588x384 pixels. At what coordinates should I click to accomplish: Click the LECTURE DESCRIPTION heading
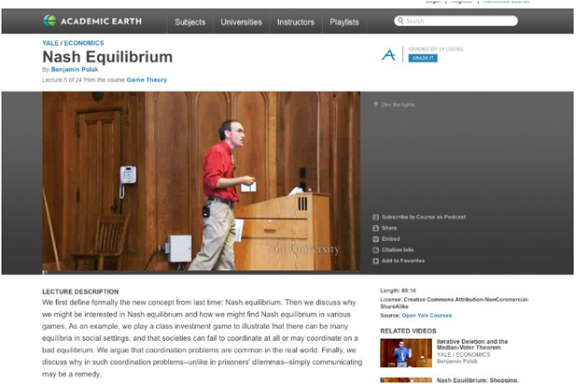pyautogui.click(x=80, y=292)
